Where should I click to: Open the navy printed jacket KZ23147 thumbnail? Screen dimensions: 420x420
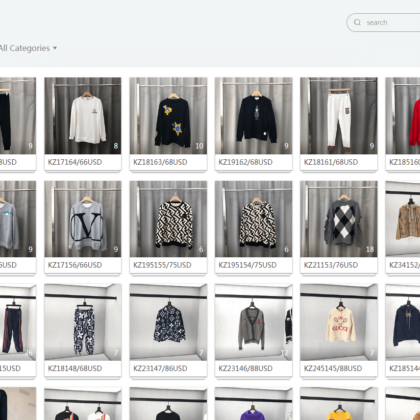pos(168,322)
